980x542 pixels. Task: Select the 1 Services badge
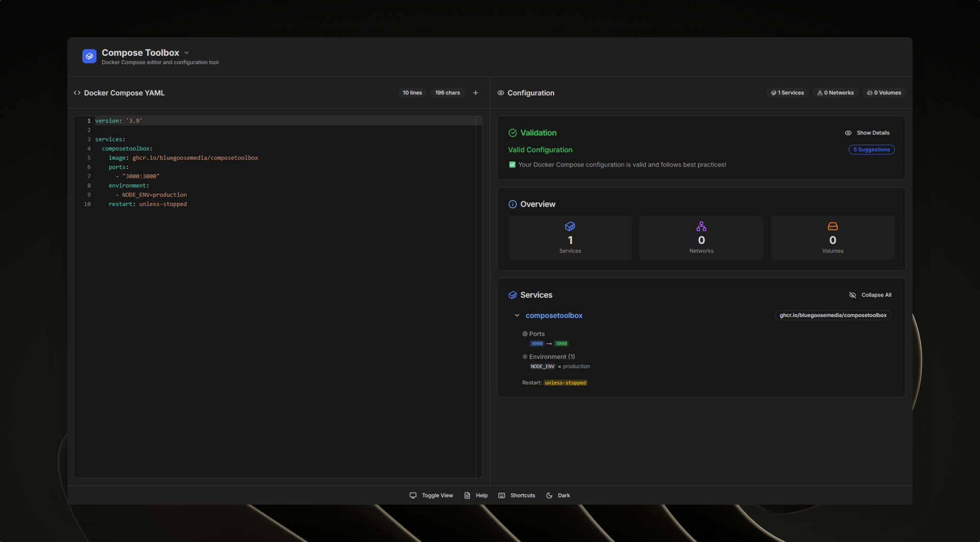point(787,93)
